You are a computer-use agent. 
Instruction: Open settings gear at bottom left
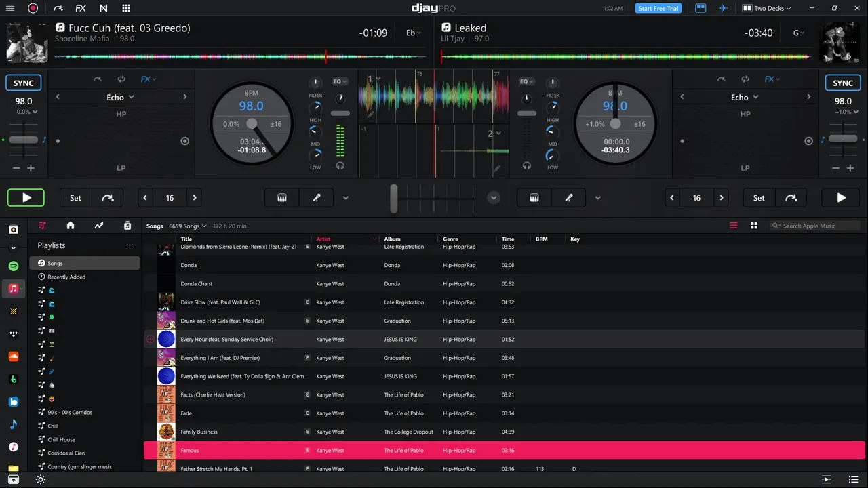click(x=41, y=479)
